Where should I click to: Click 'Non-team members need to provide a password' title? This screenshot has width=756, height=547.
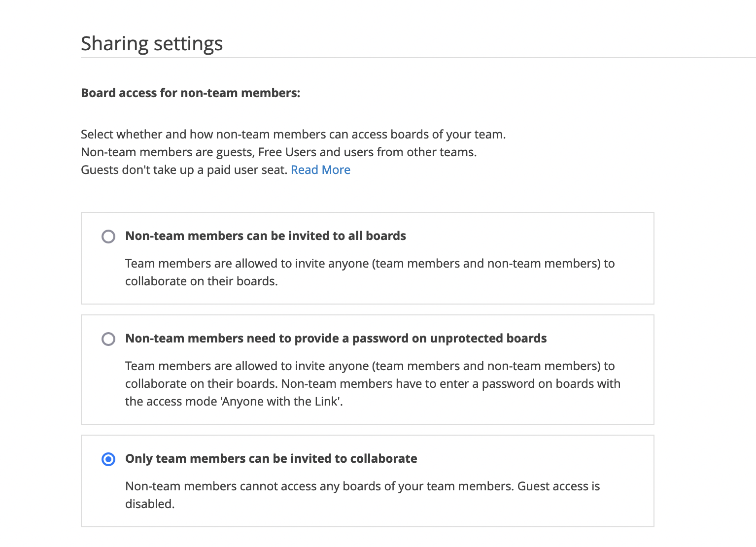pyautogui.click(x=336, y=339)
